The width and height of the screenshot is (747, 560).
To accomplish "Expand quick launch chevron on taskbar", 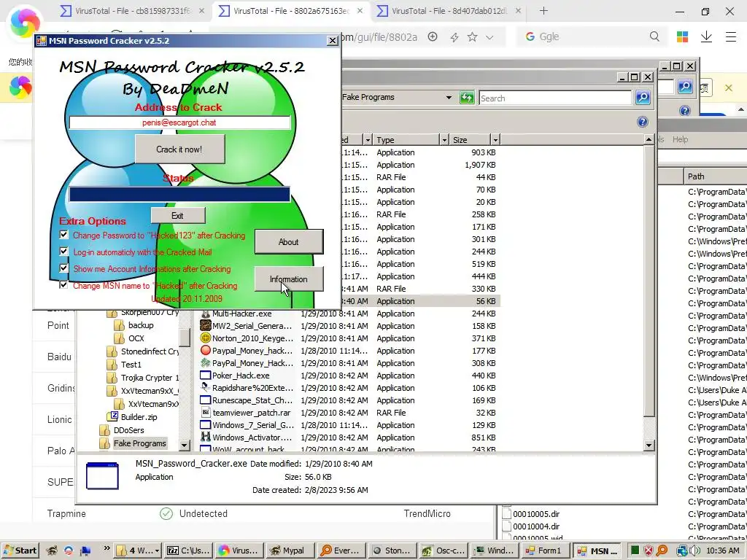I will (107, 548).
